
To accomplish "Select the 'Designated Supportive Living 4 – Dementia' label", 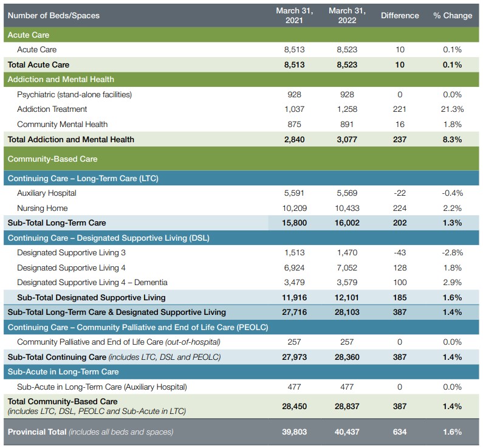I will (92, 282).
